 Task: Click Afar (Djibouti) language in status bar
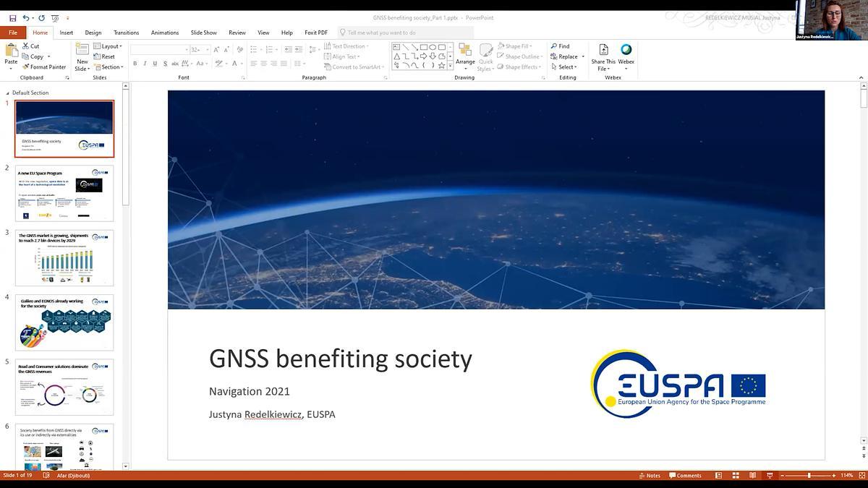pos(74,476)
